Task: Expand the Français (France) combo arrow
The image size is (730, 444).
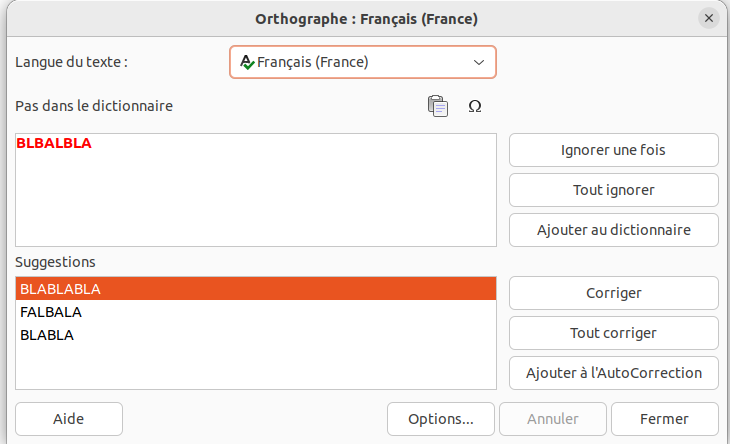Action: coord(479,62)
